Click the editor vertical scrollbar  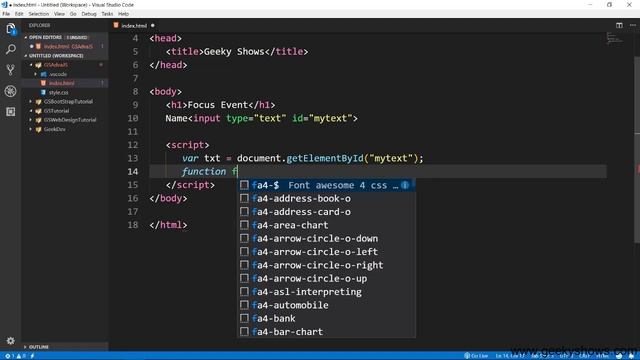(x=637, y=149)
